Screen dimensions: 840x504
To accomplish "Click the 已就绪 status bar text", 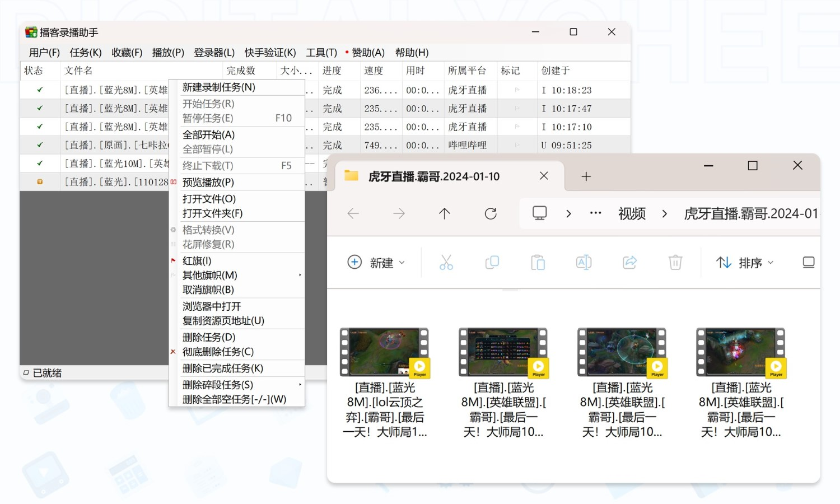I will (x=47, y=373).
